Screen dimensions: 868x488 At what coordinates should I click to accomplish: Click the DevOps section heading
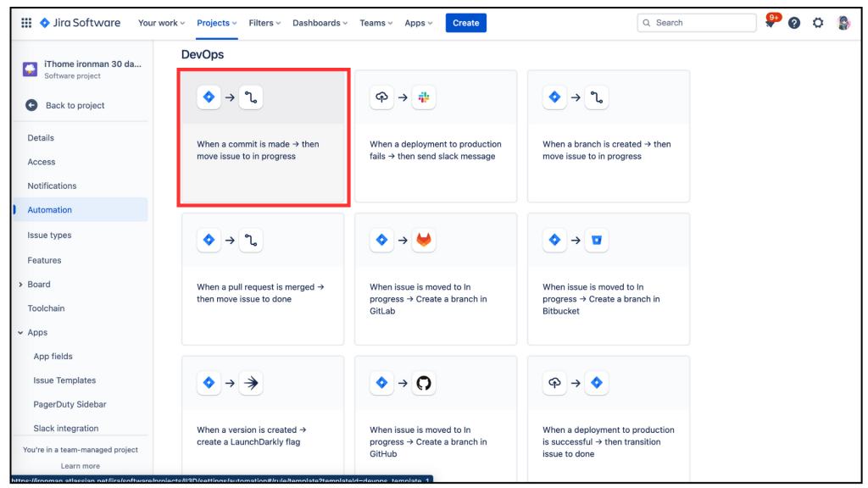[x=203, y=54]
